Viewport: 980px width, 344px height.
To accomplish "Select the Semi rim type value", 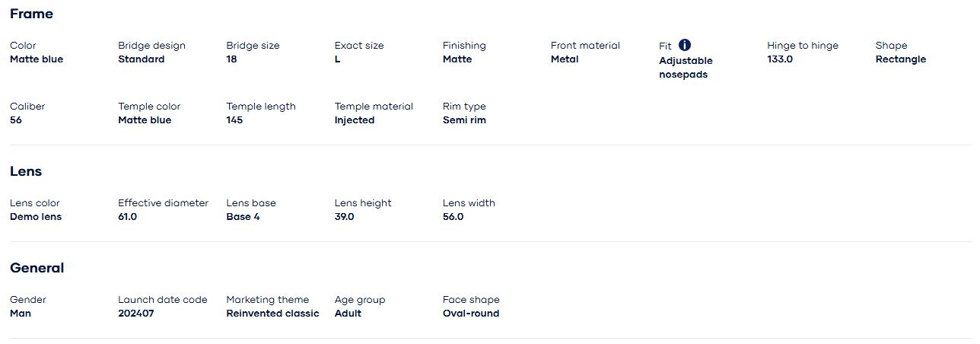I will [464, 120].
